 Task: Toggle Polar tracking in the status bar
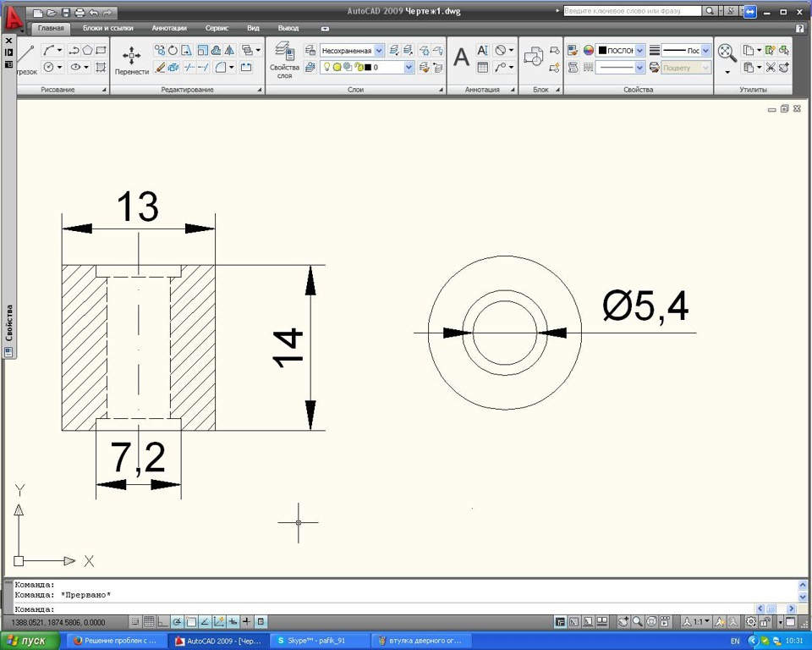pos(177,621)
